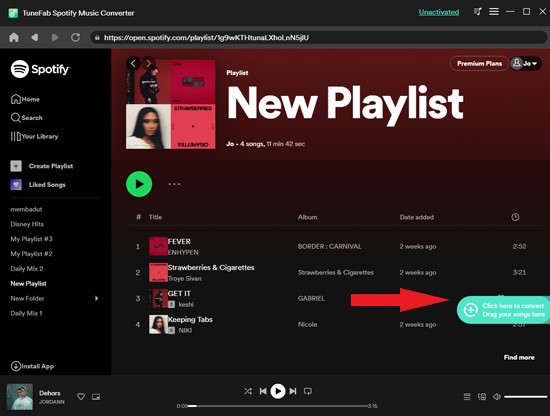Open My Playlist #3
The width and height of the screenshot is (550, 416).
[32, 239]
